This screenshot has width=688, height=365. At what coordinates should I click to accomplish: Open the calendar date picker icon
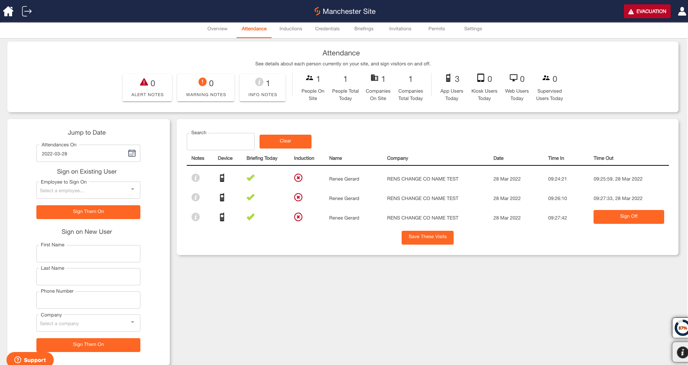(x=132, y=153)
